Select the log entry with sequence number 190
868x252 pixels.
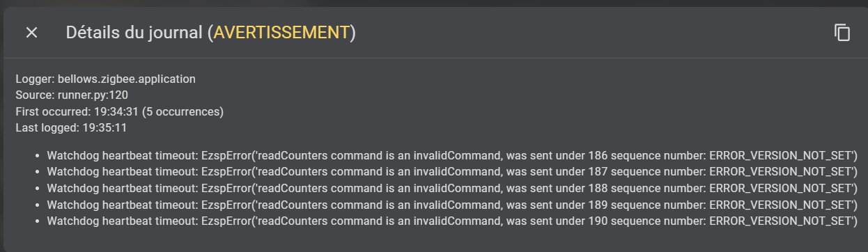click(x=451, y=221)
